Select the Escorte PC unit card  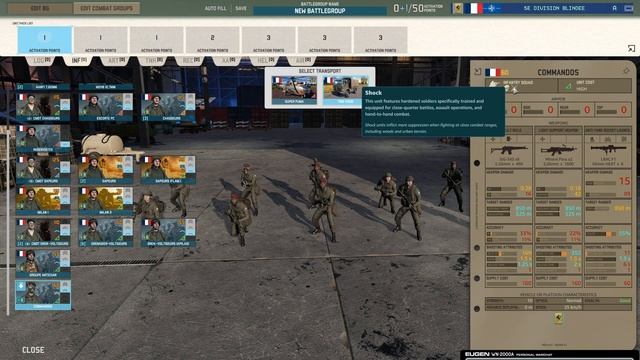(x=106, y=107)
